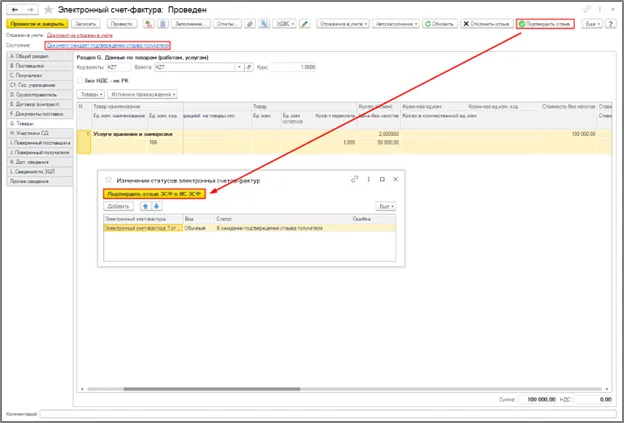Click the green pen signature icon in the toolbar
624x423 pixels.
tap(304, 24)
